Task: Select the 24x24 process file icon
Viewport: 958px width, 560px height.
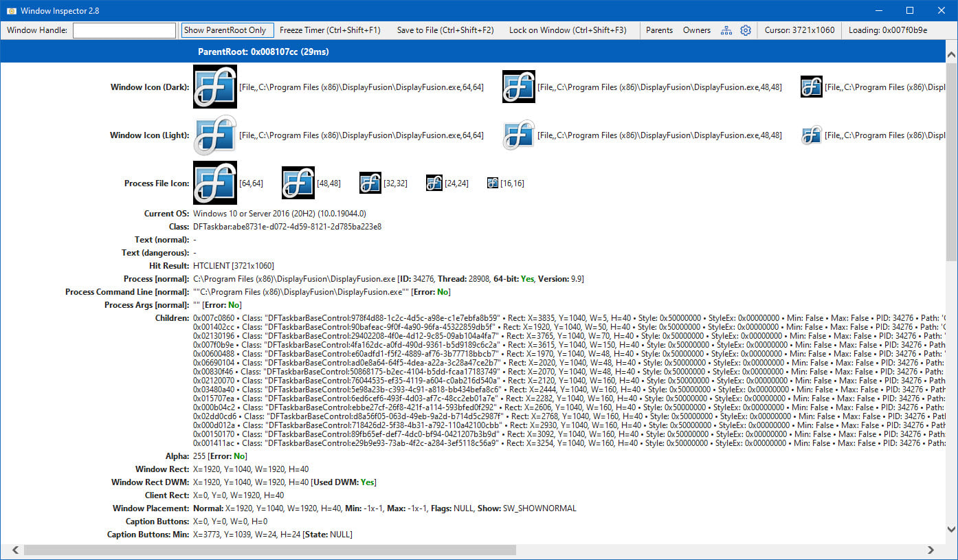Action: click(x=434, y=183)
